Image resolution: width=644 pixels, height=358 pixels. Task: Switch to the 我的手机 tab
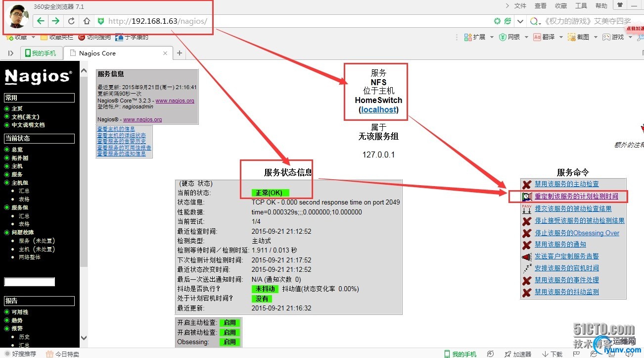(x=41, y=53)
